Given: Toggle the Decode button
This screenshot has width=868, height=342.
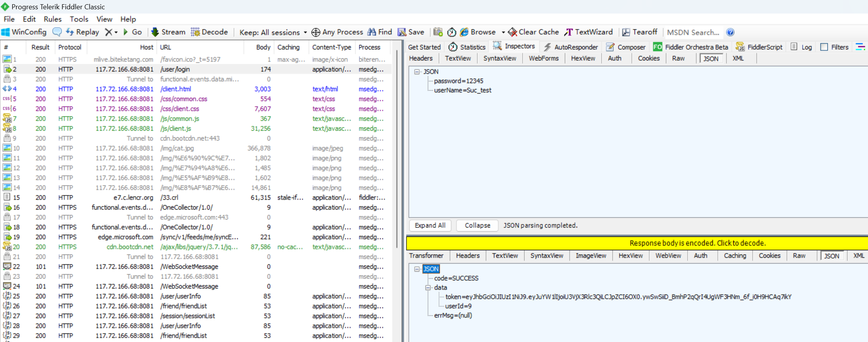Looking at the screenshot, I should [x=209, y=32].
